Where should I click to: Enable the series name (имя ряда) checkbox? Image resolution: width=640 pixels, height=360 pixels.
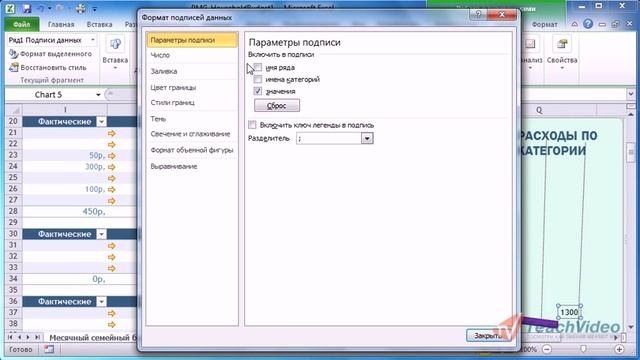(258, 67)
